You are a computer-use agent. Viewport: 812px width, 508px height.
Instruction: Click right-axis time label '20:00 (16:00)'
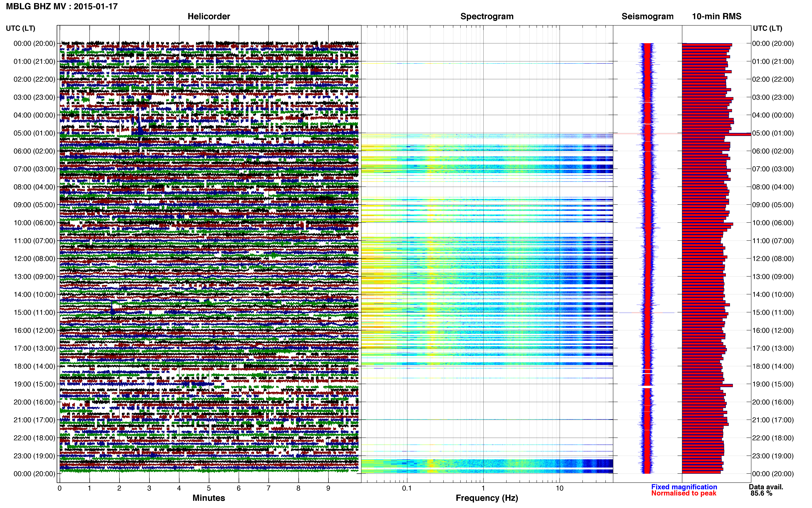pyautogui.click(x=773, y=402)
